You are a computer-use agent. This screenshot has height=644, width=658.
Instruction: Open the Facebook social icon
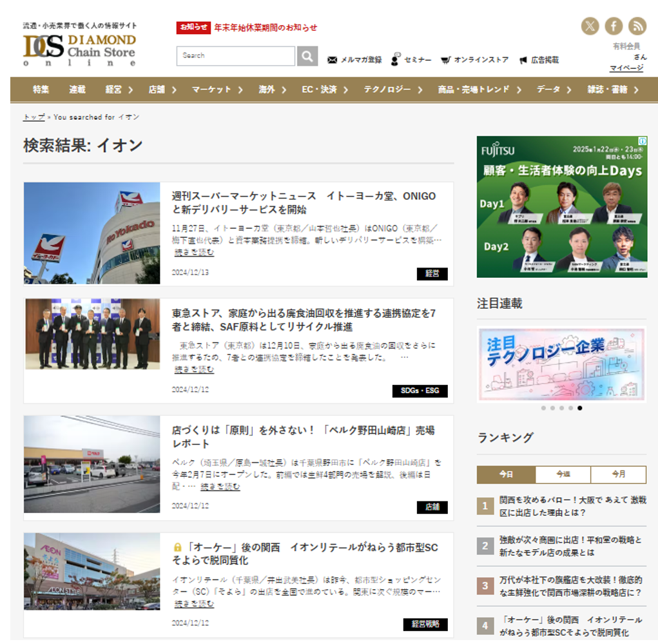click(614, 26)
